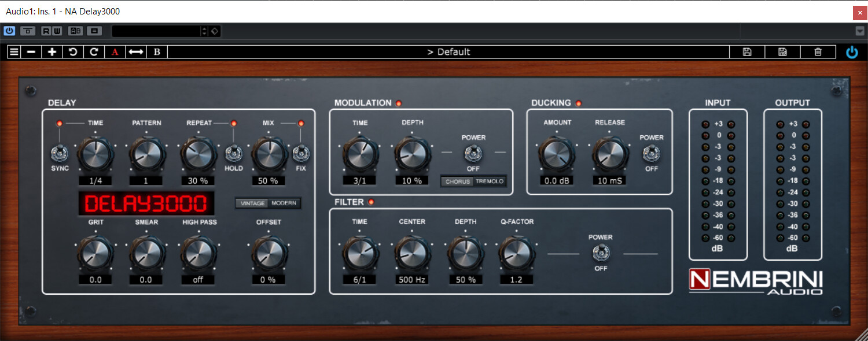868x341 pixels.
Task: Click the Filter center value 500 Hz
Action: [x=412, y=280]
